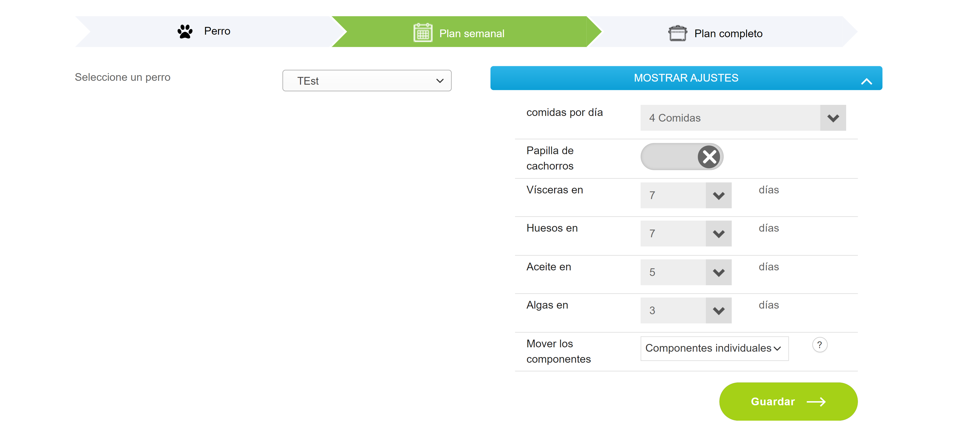Click the chevron arrow of comidas por día

[x=833, y=118]
